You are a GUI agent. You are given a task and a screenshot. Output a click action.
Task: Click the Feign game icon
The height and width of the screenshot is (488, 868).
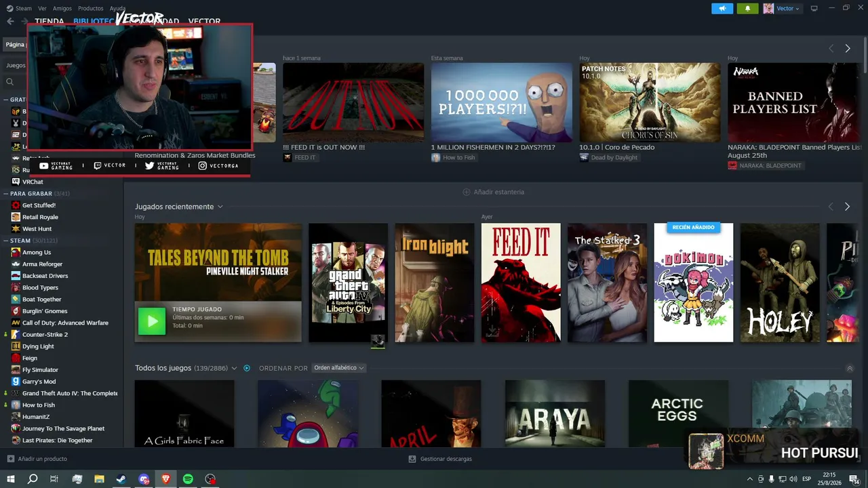coord(16,358)
